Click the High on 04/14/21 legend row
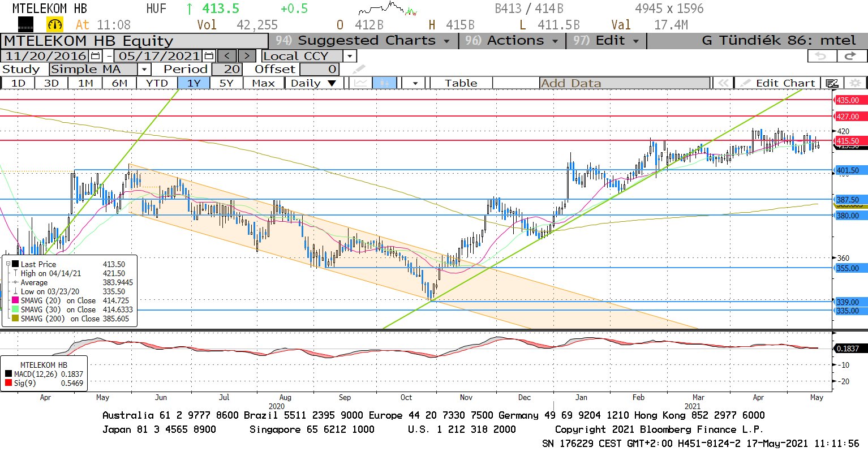Image resolution: width=868 pixels, height=460 pixels. pyautogui.click(x=68, y=273)
